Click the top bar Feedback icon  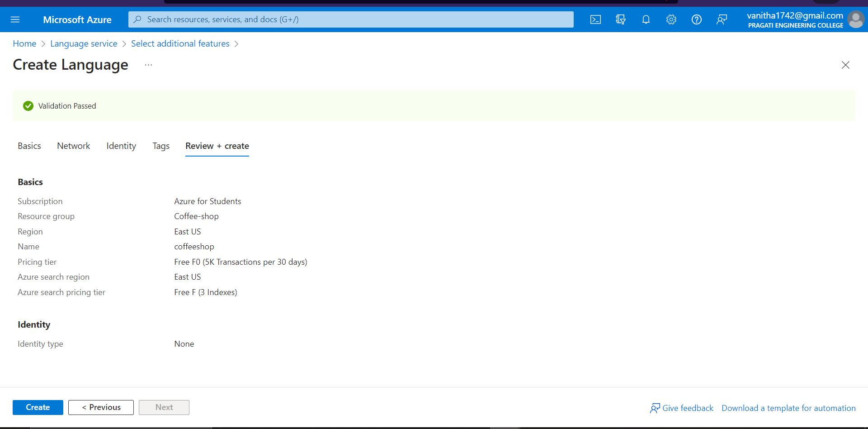pyautogui.click(x=722, y=19)
